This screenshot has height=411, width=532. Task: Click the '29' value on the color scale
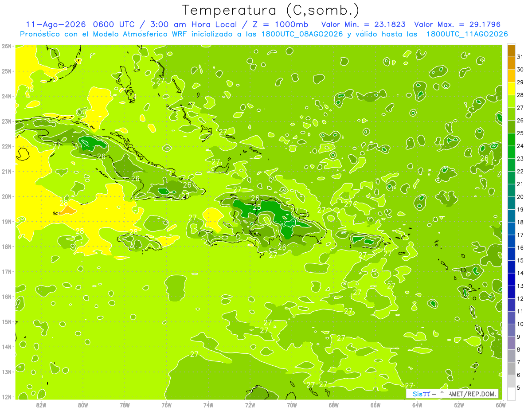(x=520, y=82)
